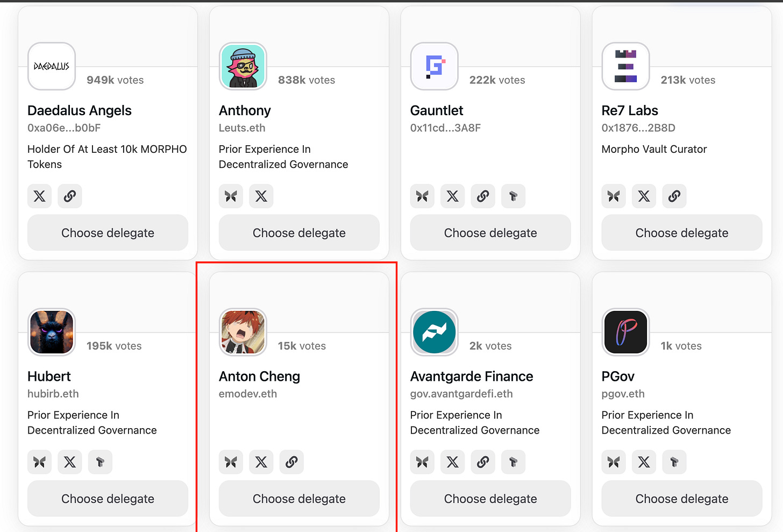Click ENS name Leuts.eth

click(x=242, y=128)
